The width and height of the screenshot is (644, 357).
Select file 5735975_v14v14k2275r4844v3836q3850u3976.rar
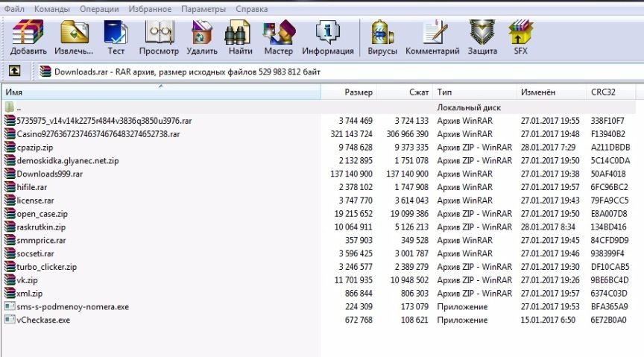point(104,121)
